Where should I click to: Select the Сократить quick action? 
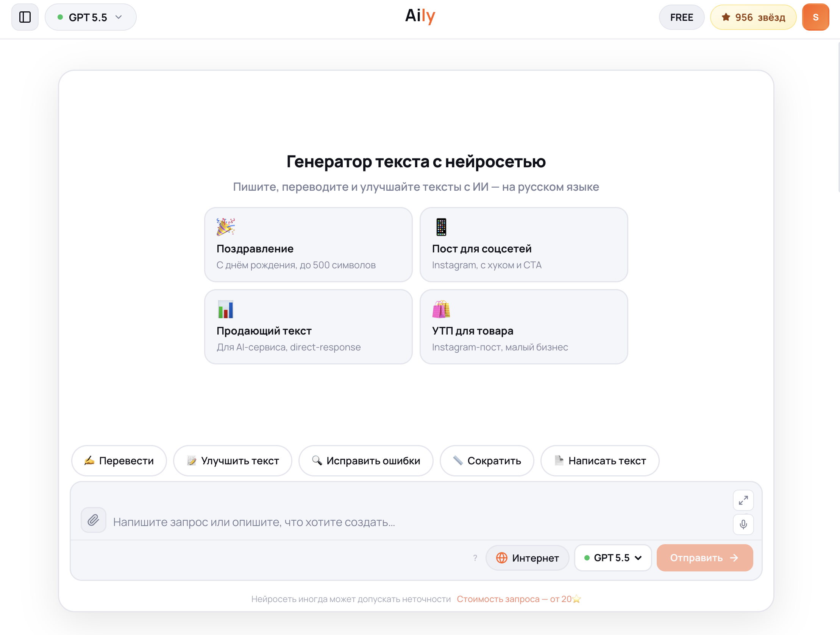coord(487,461)
